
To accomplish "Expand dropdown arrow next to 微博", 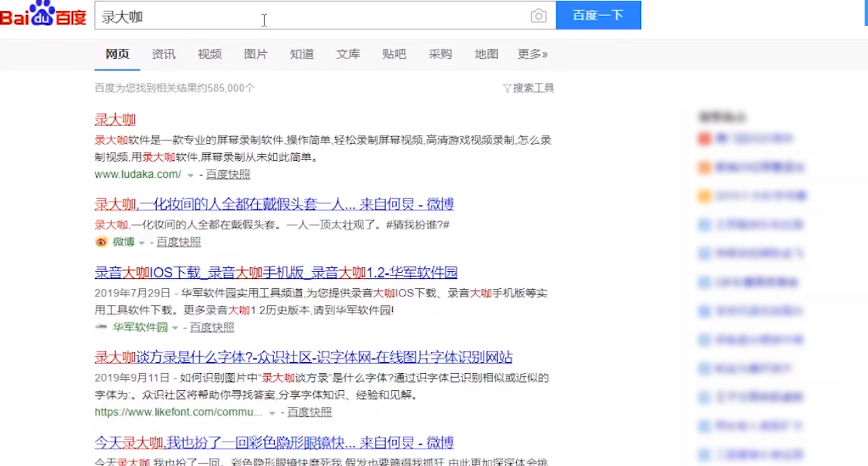I will coord(142,243).
